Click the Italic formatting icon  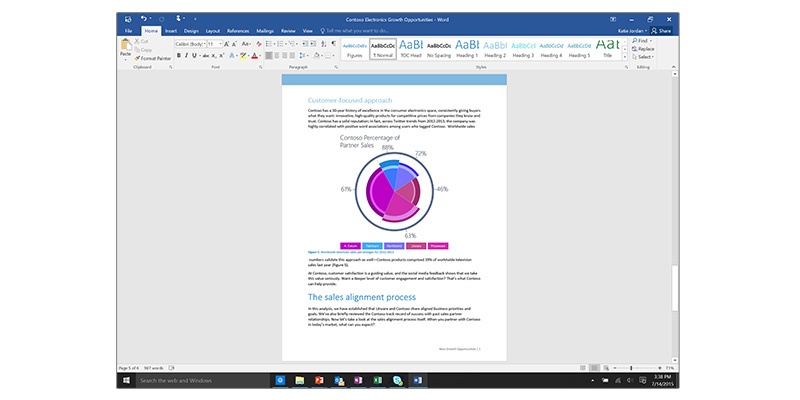pos(185,56)
